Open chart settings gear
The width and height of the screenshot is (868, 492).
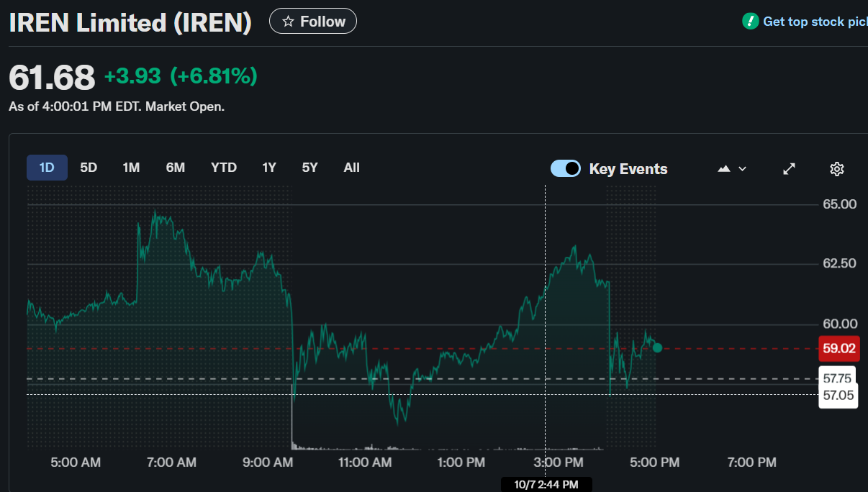(x=836, y=168)
